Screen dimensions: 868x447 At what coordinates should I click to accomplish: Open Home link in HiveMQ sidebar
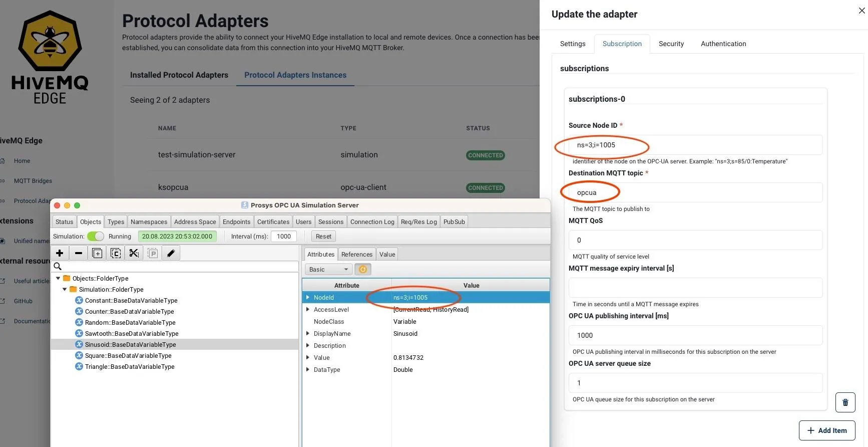point(22,161)
